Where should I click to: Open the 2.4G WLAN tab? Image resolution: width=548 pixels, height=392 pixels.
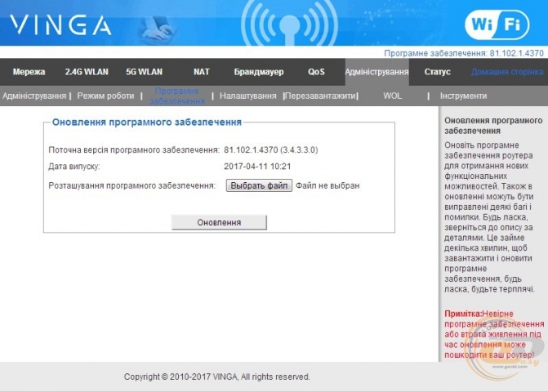(x=87, y=72)
